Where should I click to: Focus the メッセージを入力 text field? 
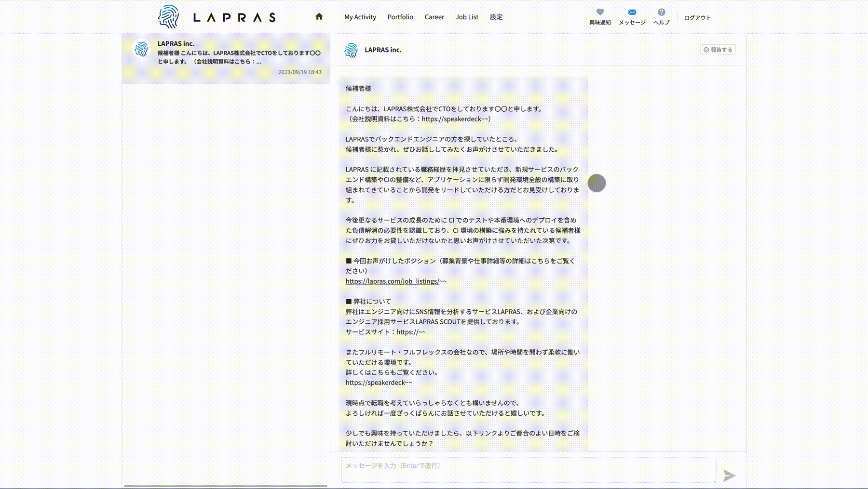tap(529, 470)
